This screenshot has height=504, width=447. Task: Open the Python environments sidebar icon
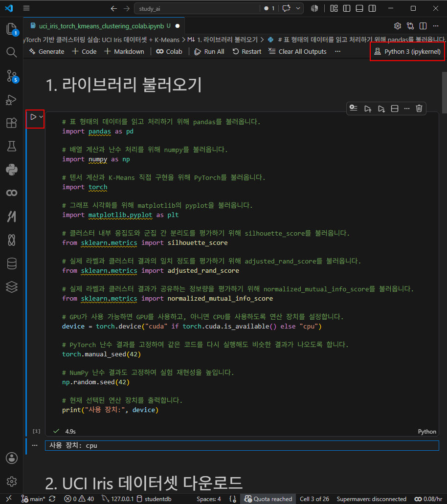(12, 170)
